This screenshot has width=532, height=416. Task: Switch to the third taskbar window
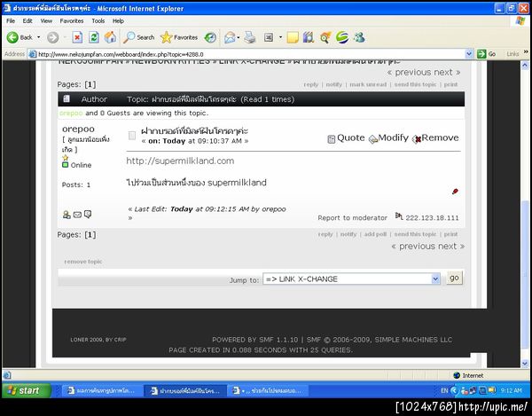click(268, 391)
